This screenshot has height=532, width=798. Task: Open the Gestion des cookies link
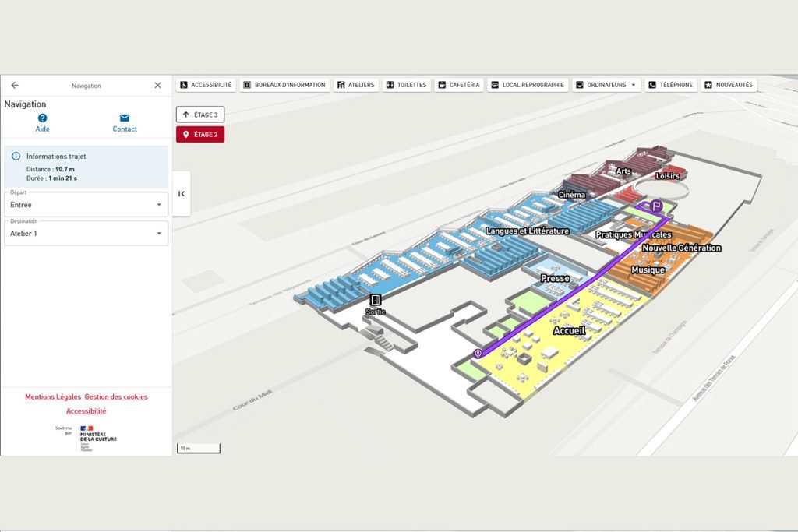(116, 397)
